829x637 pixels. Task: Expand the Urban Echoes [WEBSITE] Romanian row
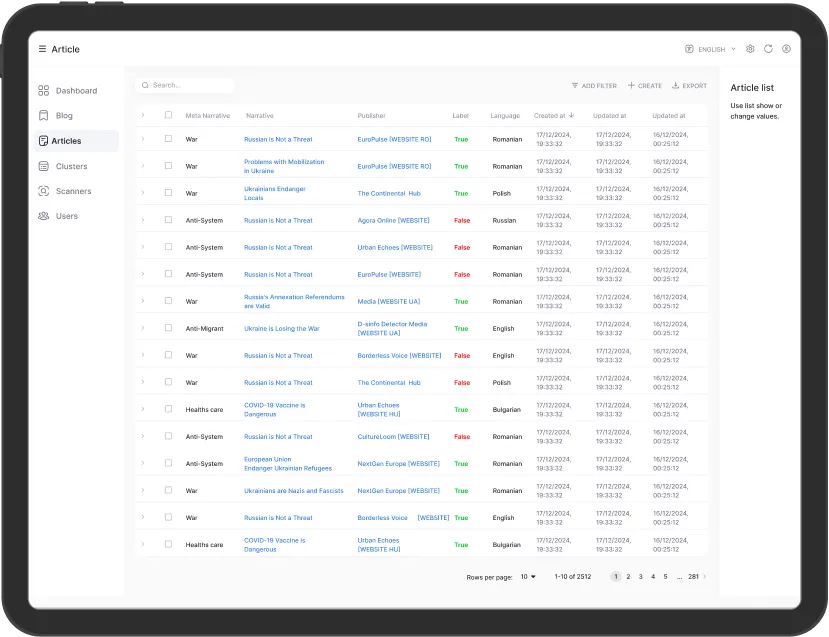point(143,247)
